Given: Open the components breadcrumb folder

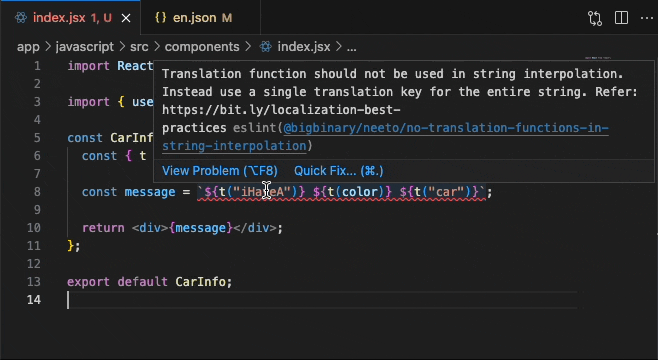Looking at the screenshot, I should (202, 47).
